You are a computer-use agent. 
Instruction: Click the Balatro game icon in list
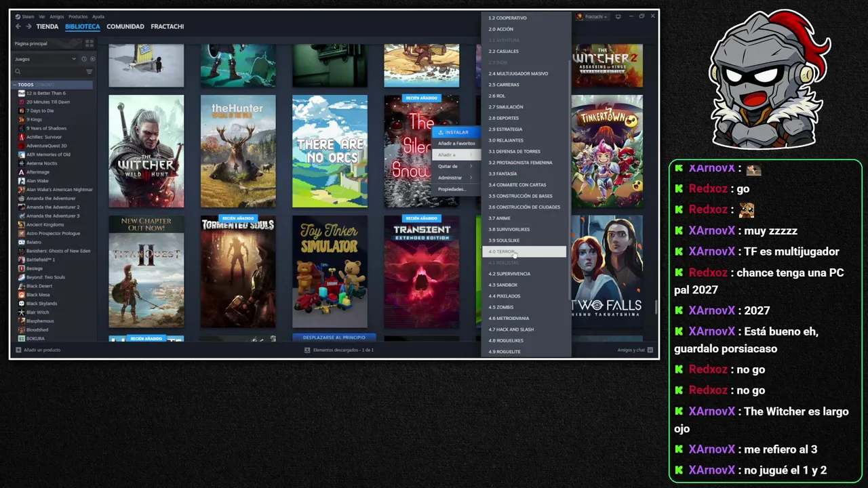coord(22,242)
